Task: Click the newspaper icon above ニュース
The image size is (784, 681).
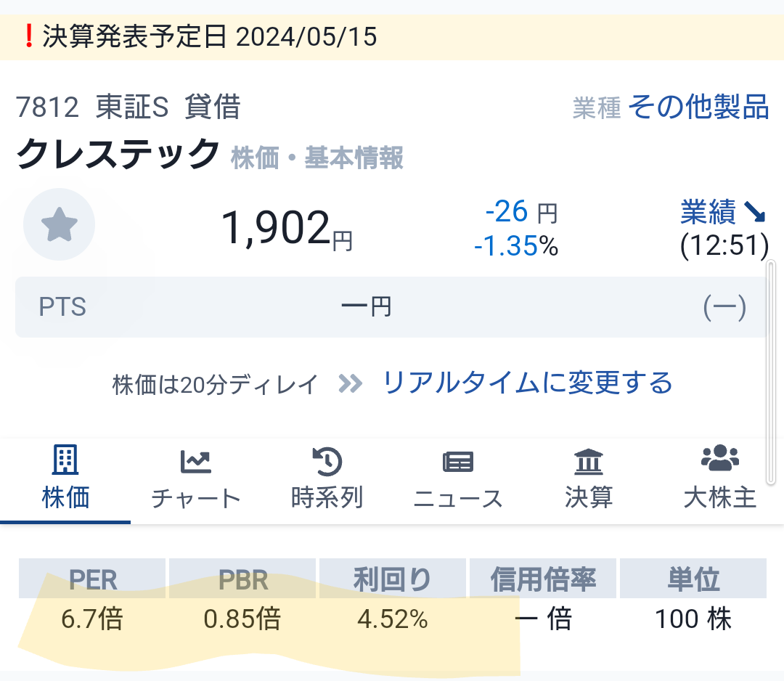Action: pos(458,462)
